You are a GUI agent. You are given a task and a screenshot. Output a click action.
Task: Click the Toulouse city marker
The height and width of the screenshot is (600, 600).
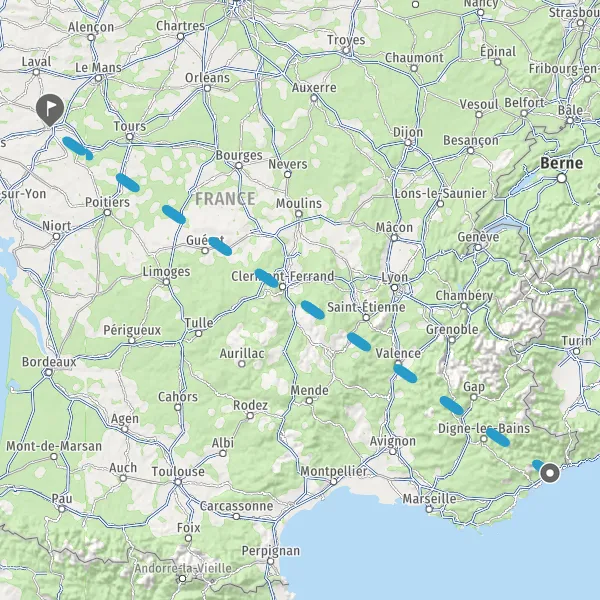[178, 482]
